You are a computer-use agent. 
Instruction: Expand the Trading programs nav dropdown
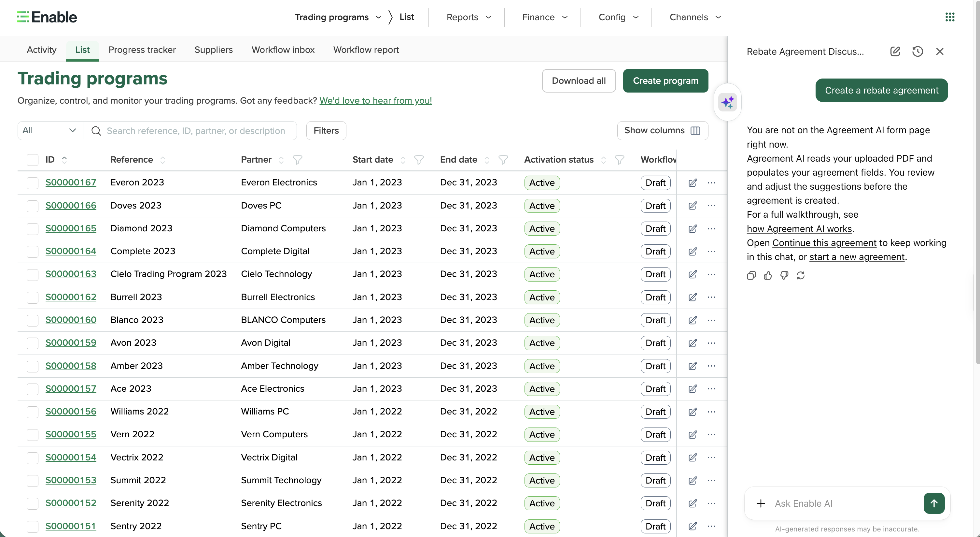pyautogui.click(x=338, y=17)
